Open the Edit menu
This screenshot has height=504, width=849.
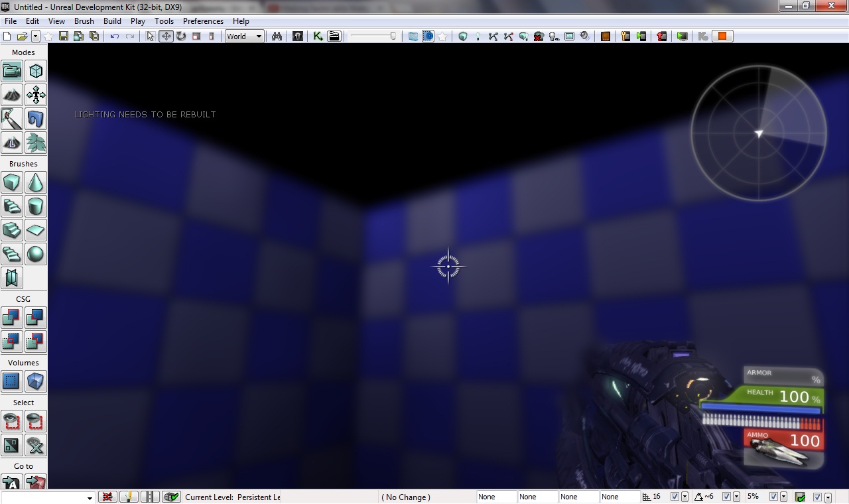click(x=33, y=21)
